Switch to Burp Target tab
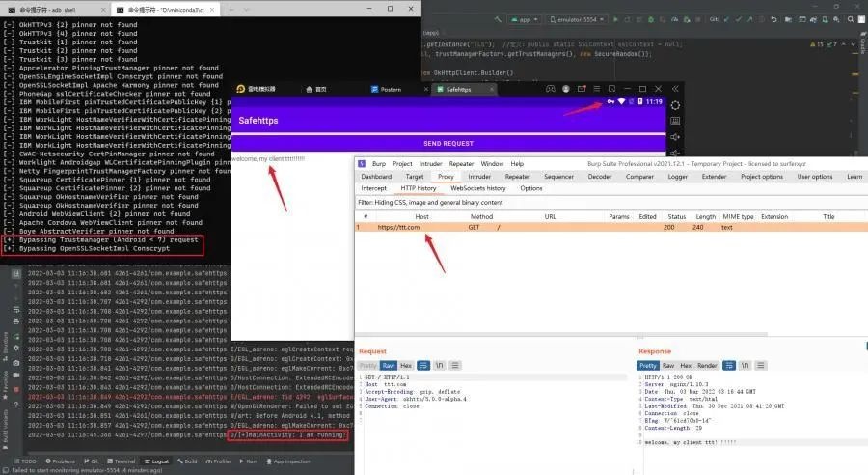Viewport: 868px width, 475px height. click(414, 177)
